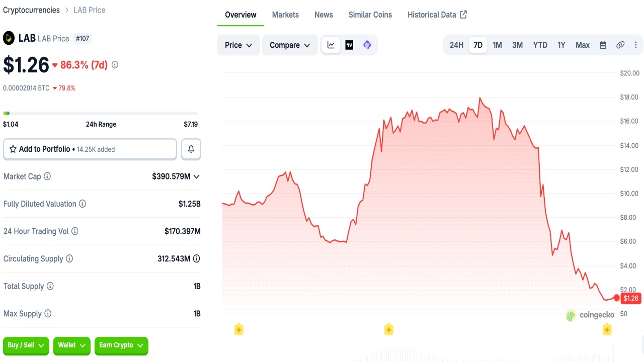Switch to TradingView chart icon
Screen dimensions: 644x362
pos(349,45)
